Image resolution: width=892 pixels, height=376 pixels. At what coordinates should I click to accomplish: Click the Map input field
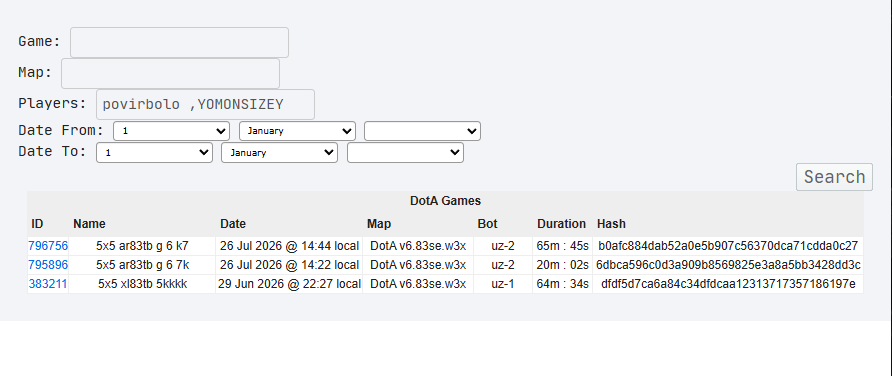(x=170, y=73)
